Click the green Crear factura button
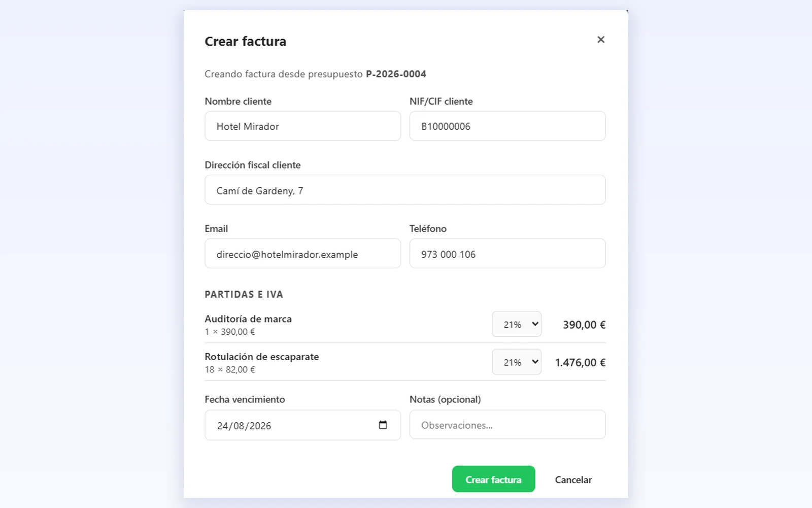This screenshot has width=812, height=508. tap(493, 479)
